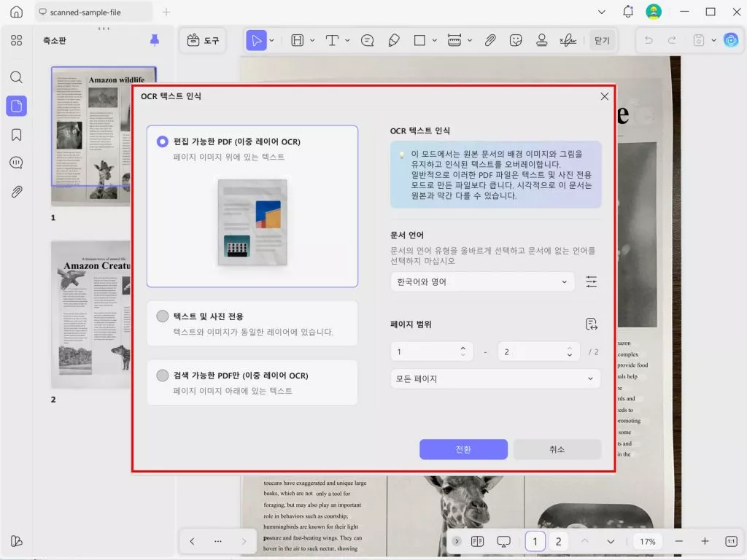
Task: Add a new tab with plus
Action: [166, 12]
